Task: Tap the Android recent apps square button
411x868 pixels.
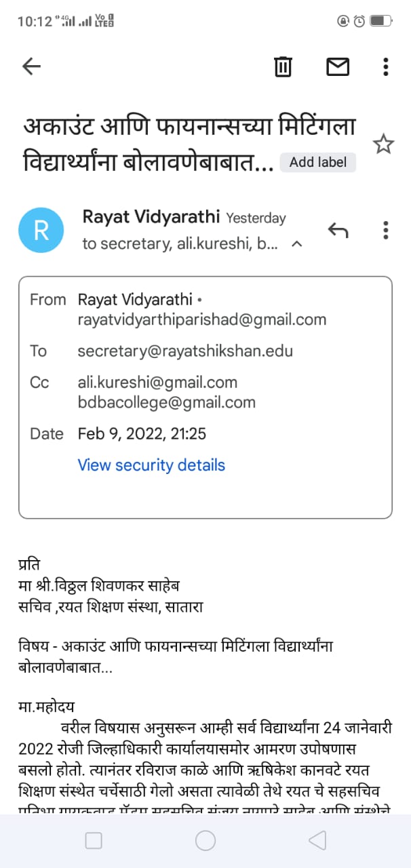Action: point(94,841)
